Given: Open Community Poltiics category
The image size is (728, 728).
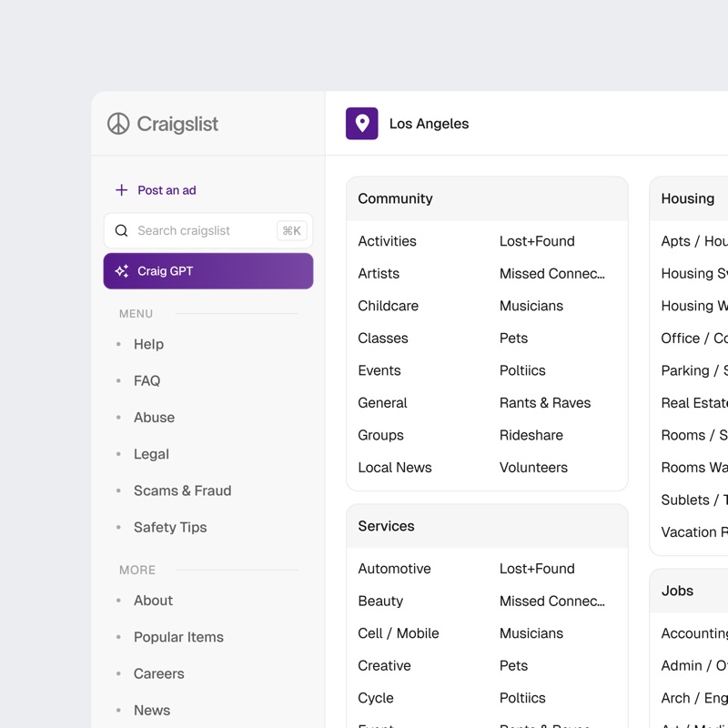Looking at the screenshot, I should (522, 370).
